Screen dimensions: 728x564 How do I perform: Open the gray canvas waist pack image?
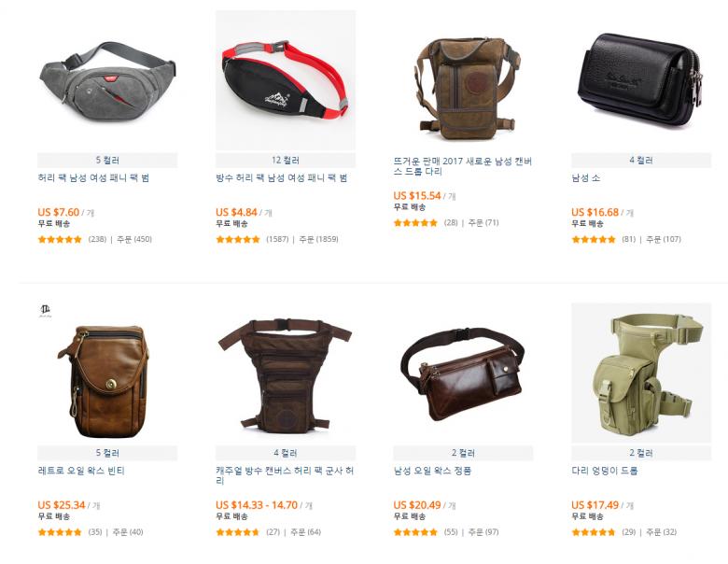[107, 80]
